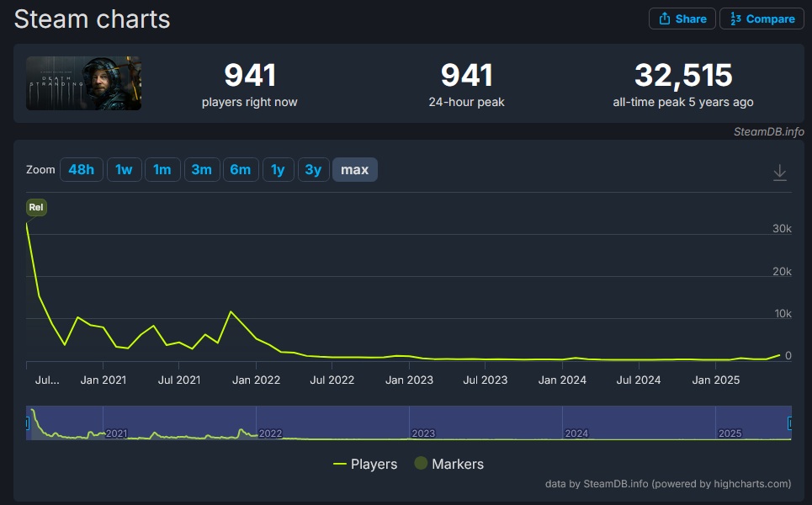Viewport: 812px width, 505px height.
Task: Click the 10k y-axis label
Action: [783, 313]
